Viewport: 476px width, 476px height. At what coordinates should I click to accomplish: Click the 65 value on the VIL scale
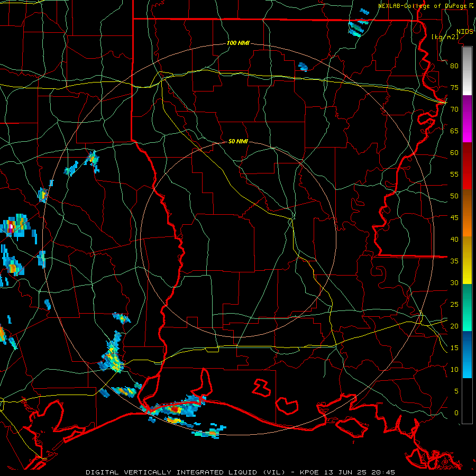[454, 131]
